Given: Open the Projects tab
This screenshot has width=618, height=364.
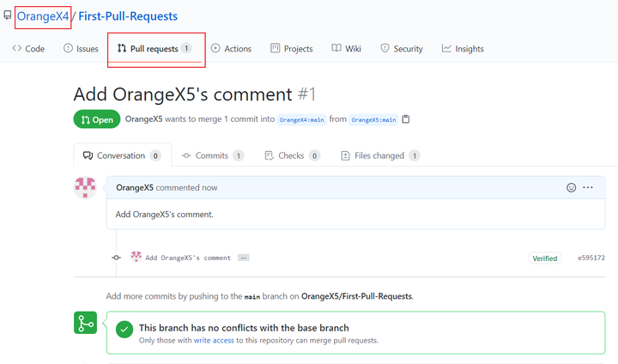Looking at the screenshot, I should [x=292, y=49].
